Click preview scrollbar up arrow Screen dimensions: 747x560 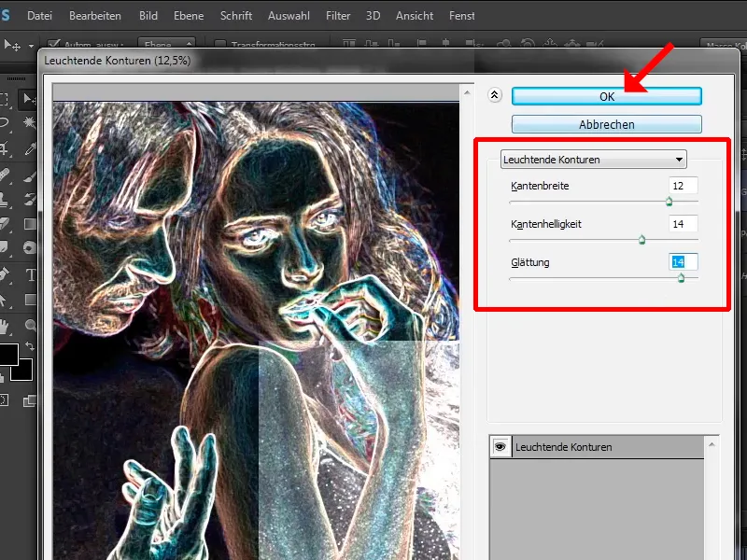(x=467, y=92)
